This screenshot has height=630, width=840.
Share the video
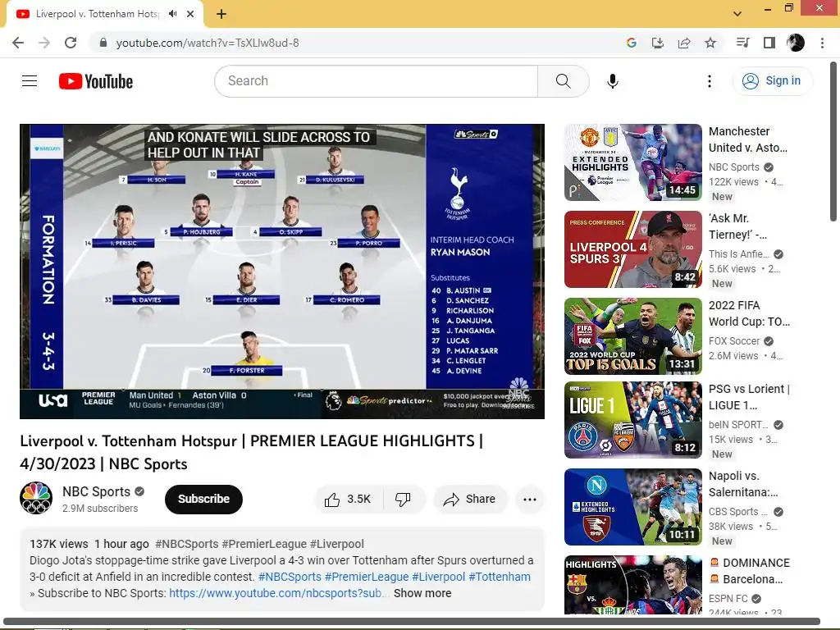470,500
